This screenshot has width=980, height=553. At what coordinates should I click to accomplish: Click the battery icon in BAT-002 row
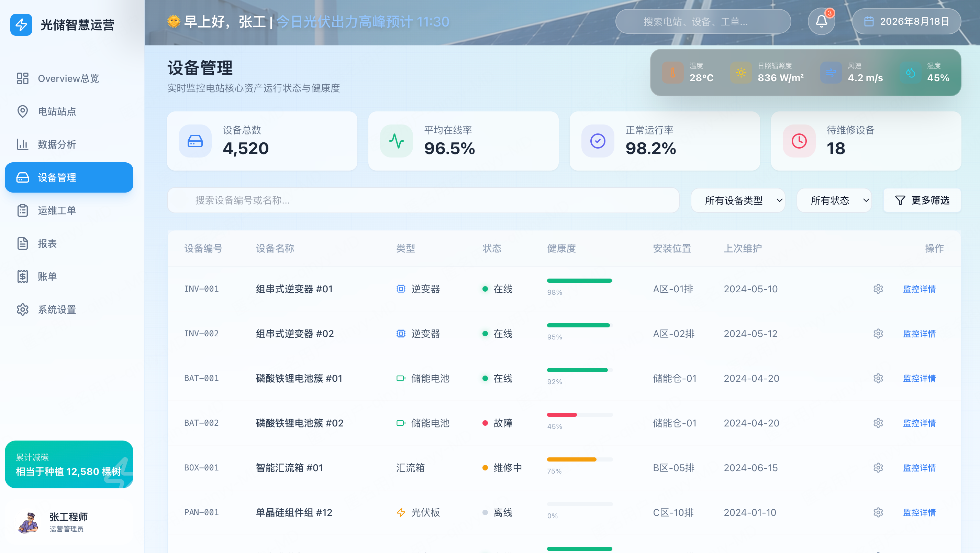point(401,423)
